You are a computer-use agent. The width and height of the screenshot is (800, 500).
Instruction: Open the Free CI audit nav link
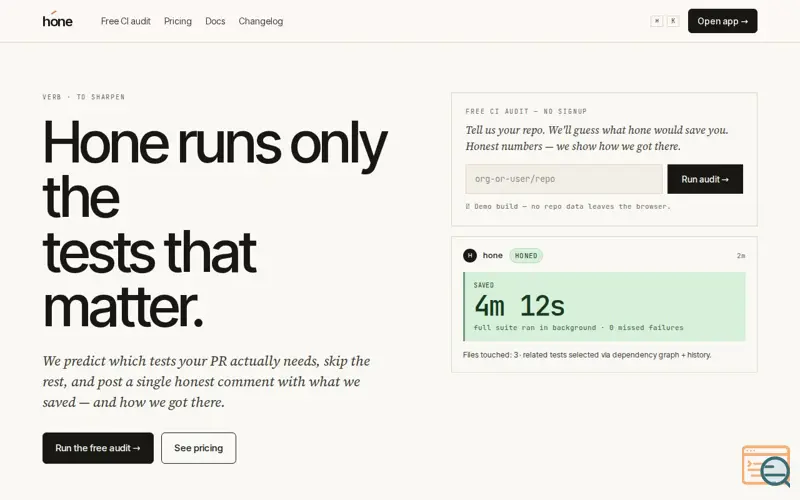[x=126, y=21]
